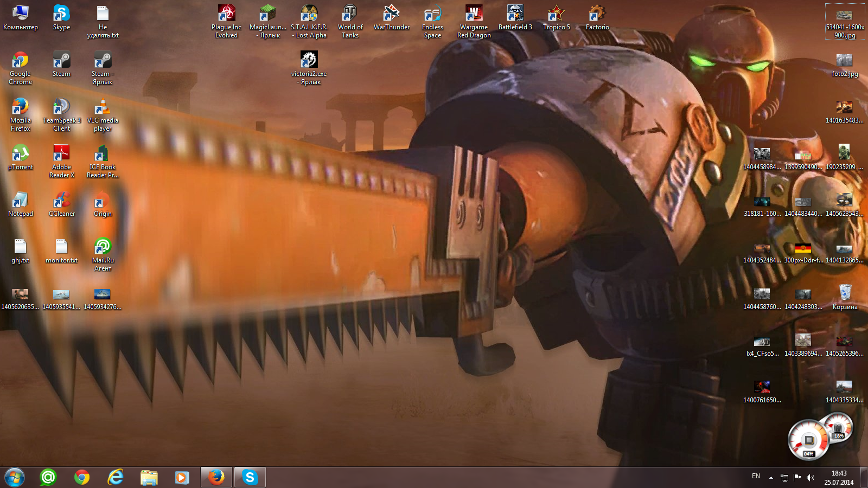Select the ICE Book Reader shortcut
The height and width of the screenshot is (488, 868).
click(103, 162)
